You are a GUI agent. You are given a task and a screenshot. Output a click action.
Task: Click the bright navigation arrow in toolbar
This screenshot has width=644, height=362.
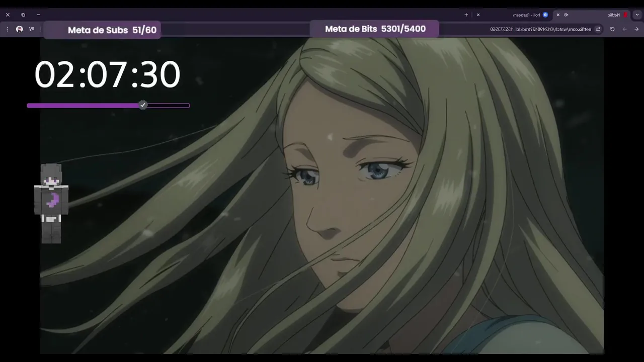pyautogui.click(x=636, y=29)
